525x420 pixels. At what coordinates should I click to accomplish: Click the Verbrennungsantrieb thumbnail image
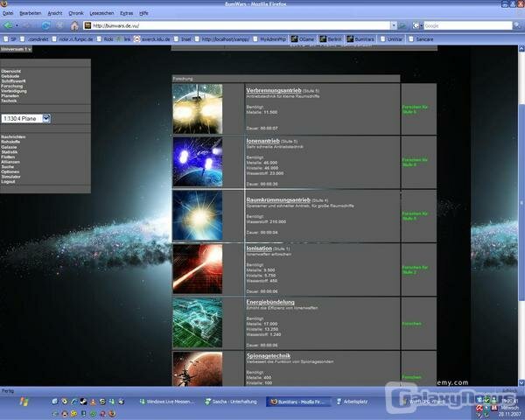[x=198, y=108]
